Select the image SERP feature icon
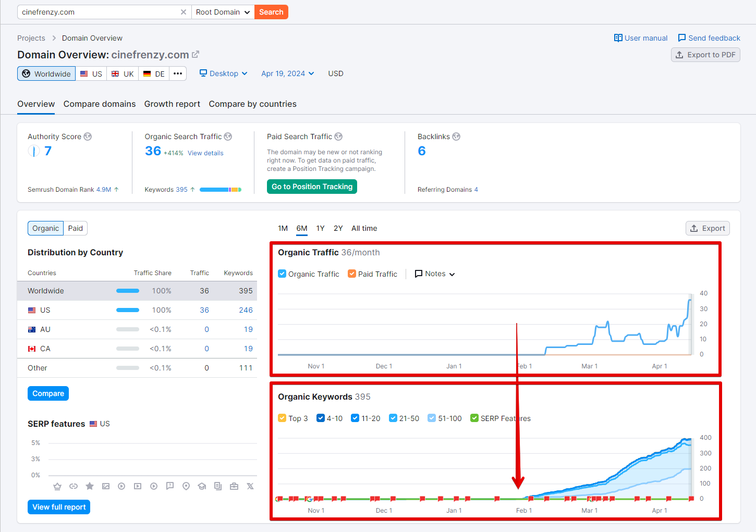The height and width of the screenshot is (532, 756). 106,486
